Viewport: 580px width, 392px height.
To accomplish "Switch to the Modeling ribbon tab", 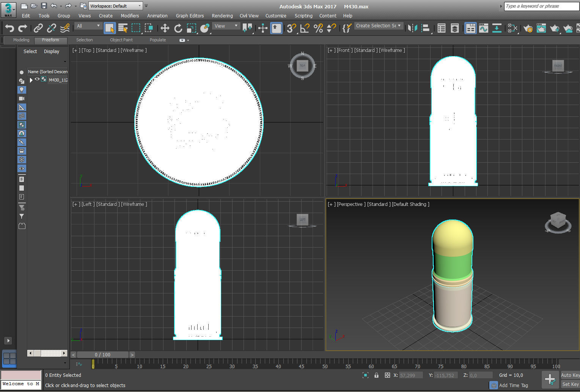I will 21,40.
